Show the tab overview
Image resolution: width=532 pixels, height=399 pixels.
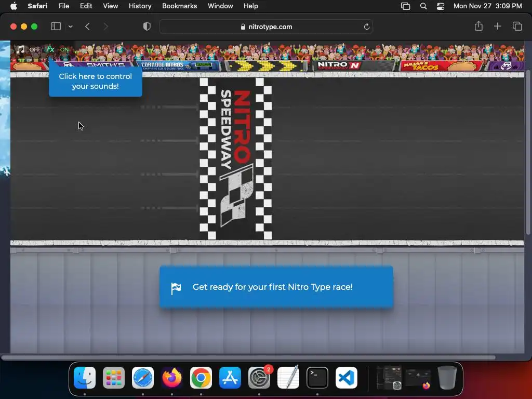(517, 26)
